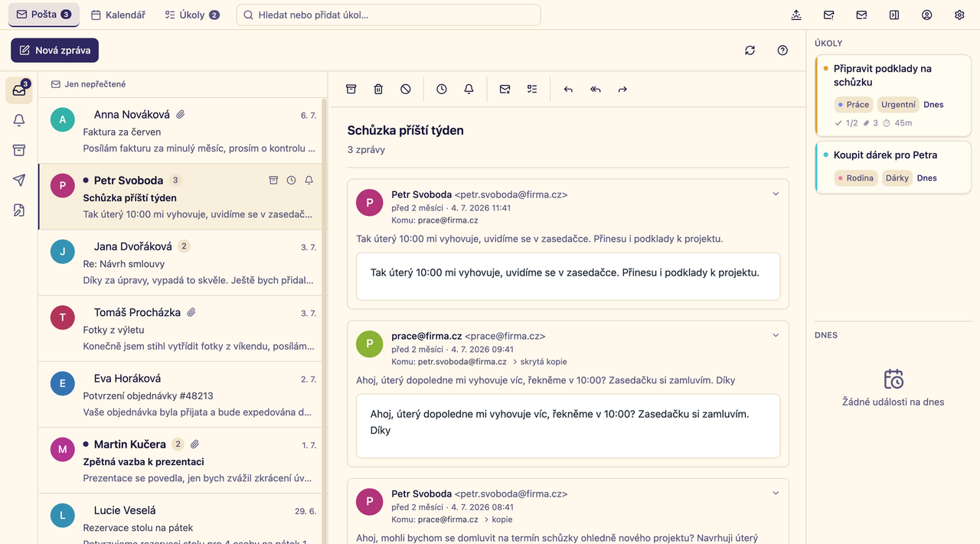Click the envelope with minus icon
The image size is (980, 544).
click(862, 15)
